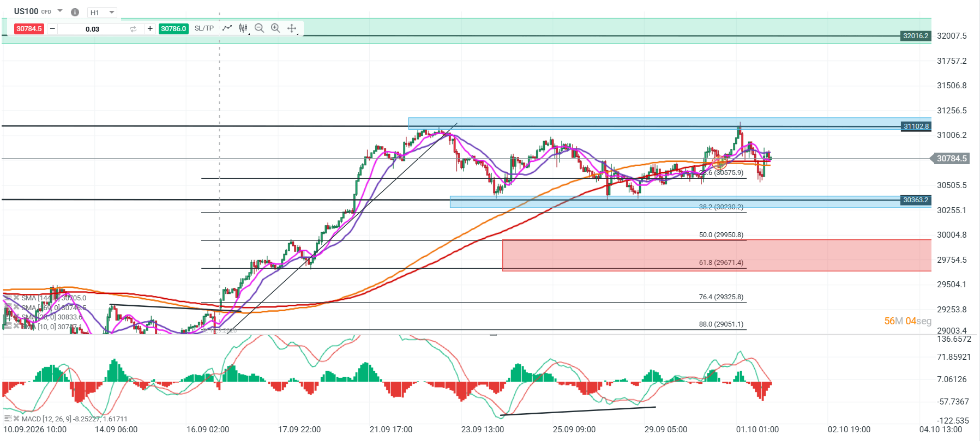Activate the crosshair move tool
The height and width of the screenshot is (441, 980).
tap(292, 28)
